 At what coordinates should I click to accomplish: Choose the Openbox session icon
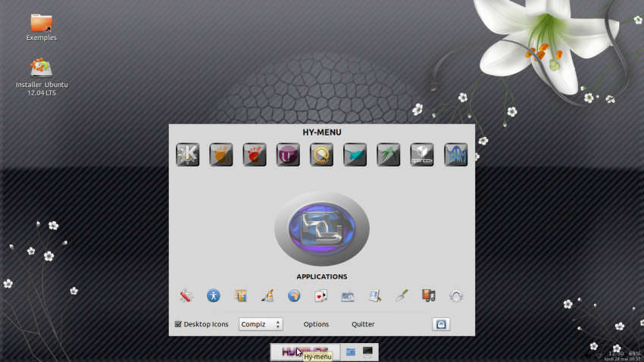(x=422, y=154)
